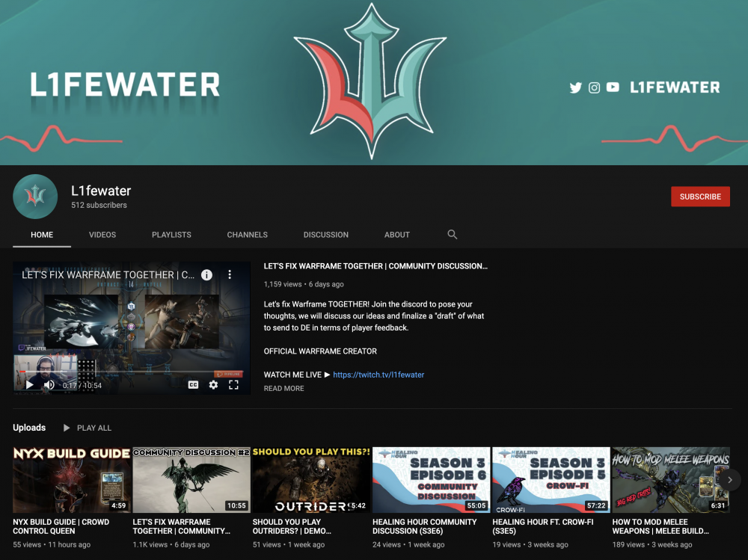This screenshot has width=748, height=560.
Task: Click the red Subscribe button
Action: tap(700, 197)
